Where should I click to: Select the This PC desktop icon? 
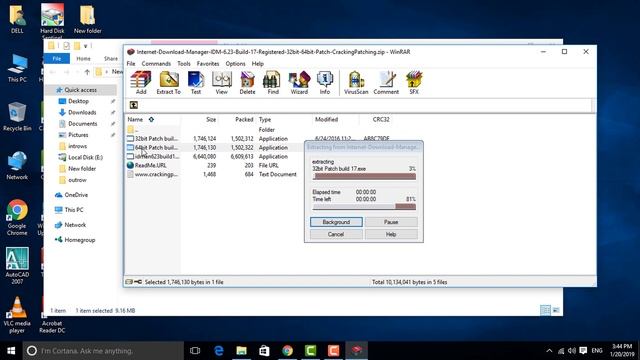tap(17, 68)
